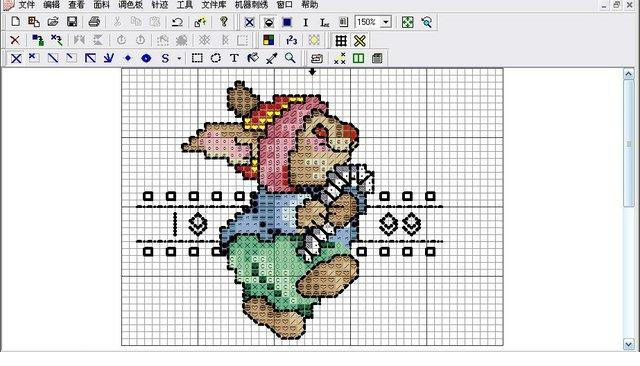
Task: Open the 调色板 menu
Action: (131, 5)
